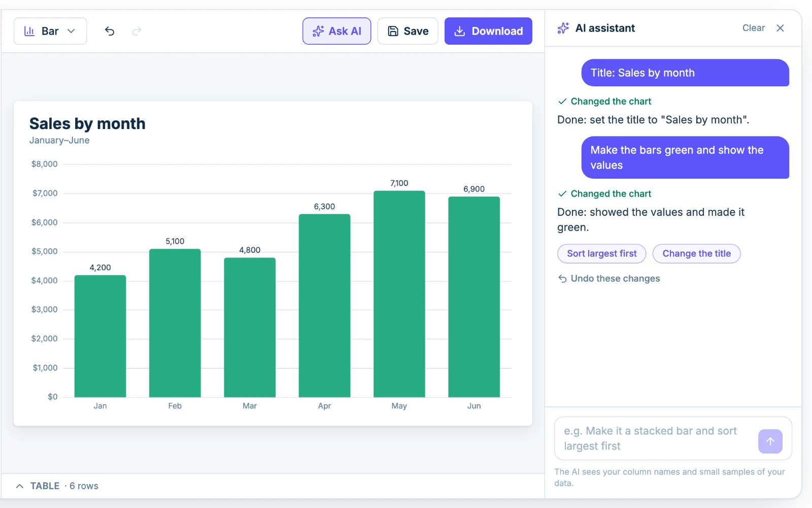Image resolution: width=812 pixels, height=508 pixels.
Task: Select the Jan bar in the chart
Action: (x=100, y=336)
